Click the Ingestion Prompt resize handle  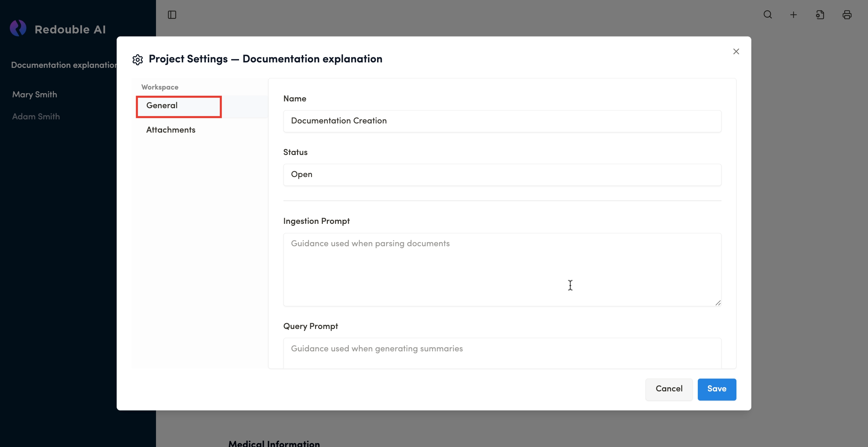pyautogui.click(x=718, y=303)
